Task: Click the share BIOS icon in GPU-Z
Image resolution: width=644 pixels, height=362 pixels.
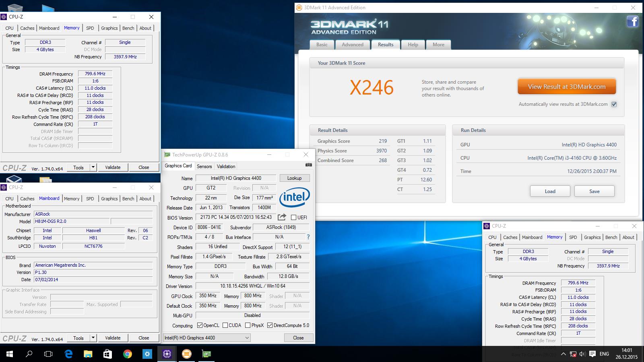Action: tap(282, 217)
